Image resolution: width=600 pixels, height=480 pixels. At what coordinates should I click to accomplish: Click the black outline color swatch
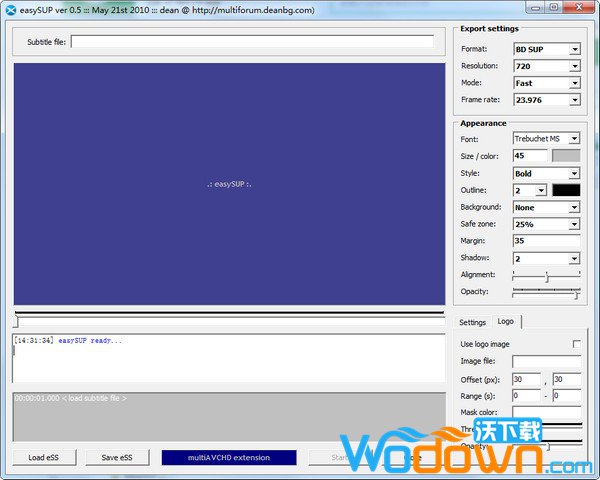point(566,190)
